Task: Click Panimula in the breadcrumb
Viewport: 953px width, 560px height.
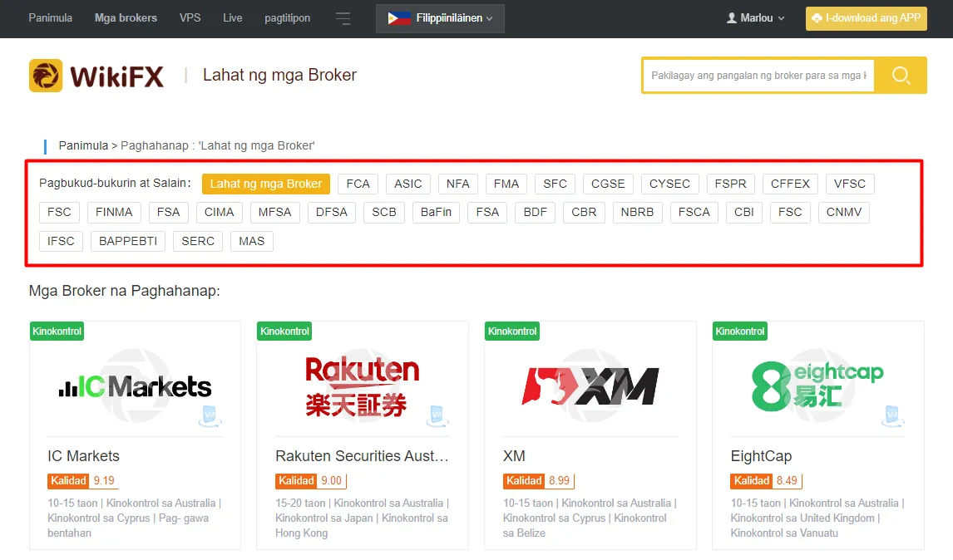Action: (83, 145)
